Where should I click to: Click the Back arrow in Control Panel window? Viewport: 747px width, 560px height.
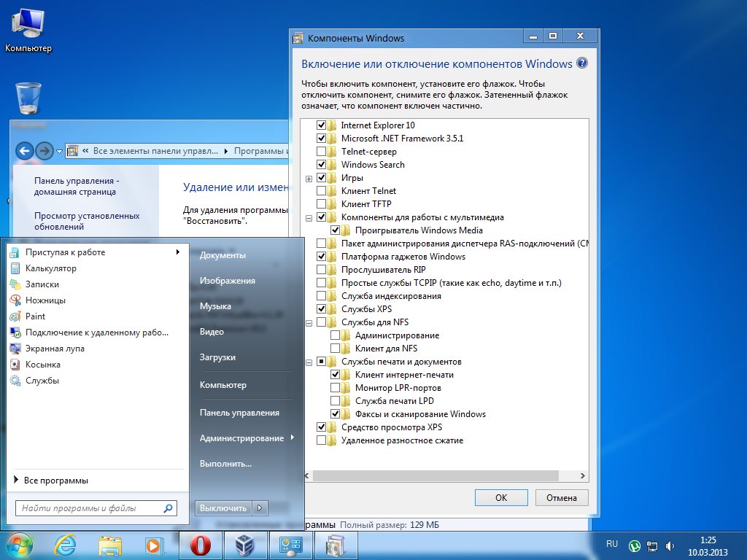point(25,152)
